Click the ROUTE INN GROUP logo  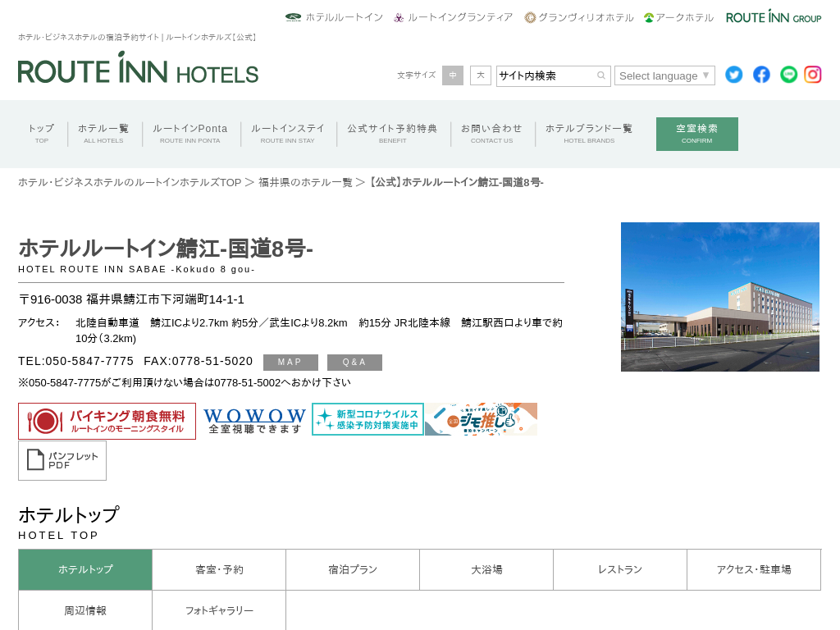point(774,16)
